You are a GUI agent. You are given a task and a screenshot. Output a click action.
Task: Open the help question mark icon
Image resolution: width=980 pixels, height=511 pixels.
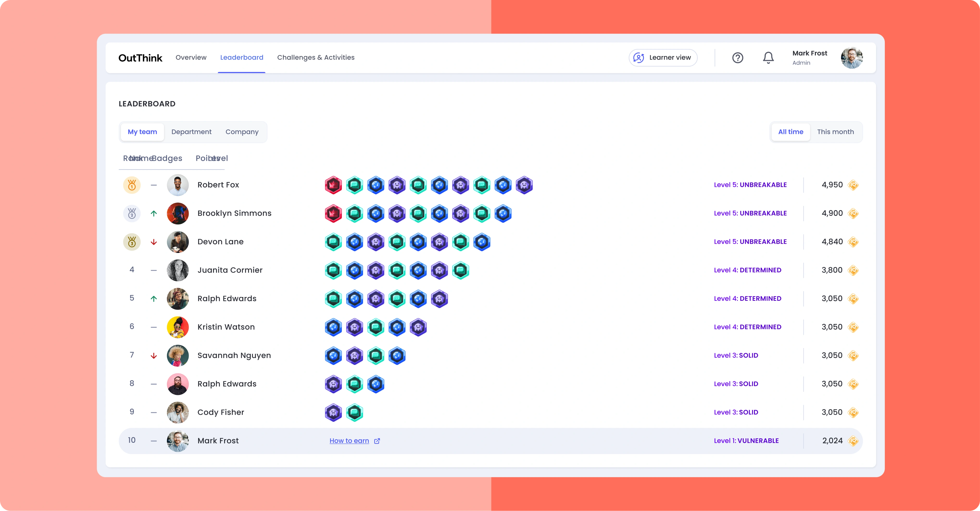point(738,57)
